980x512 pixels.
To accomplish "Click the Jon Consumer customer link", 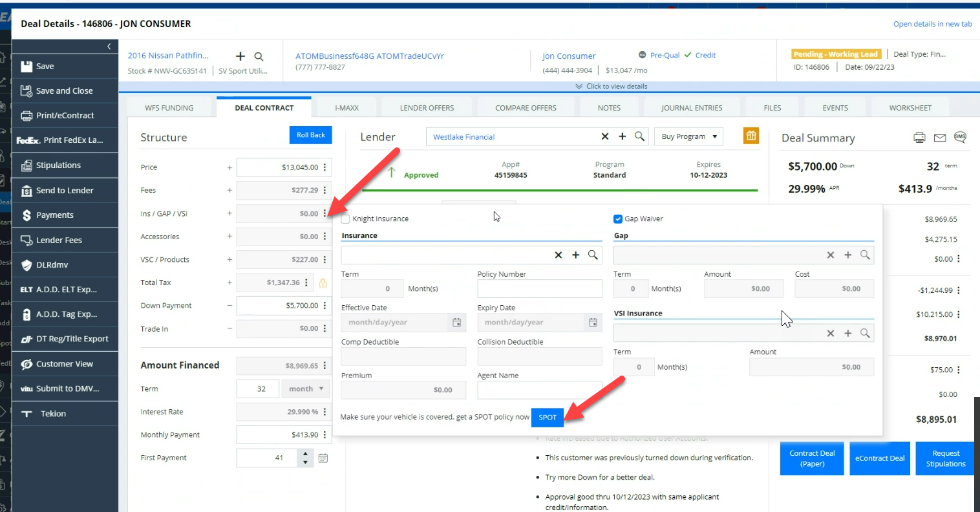I will coord(569,56).
